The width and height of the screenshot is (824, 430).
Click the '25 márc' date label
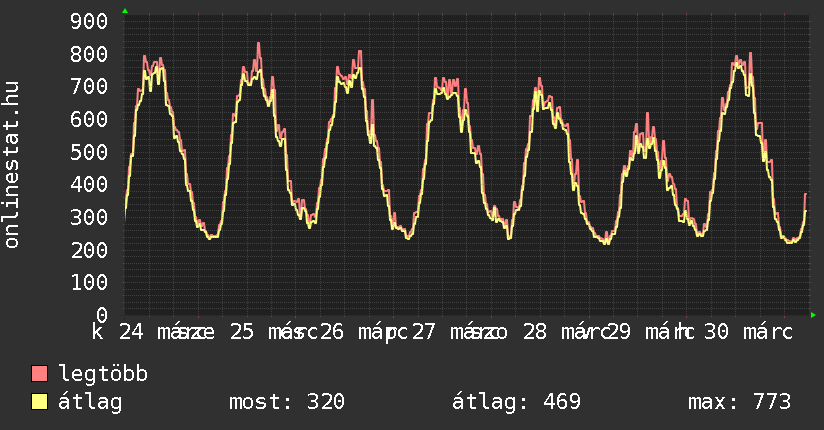click(x=262, y=332)
